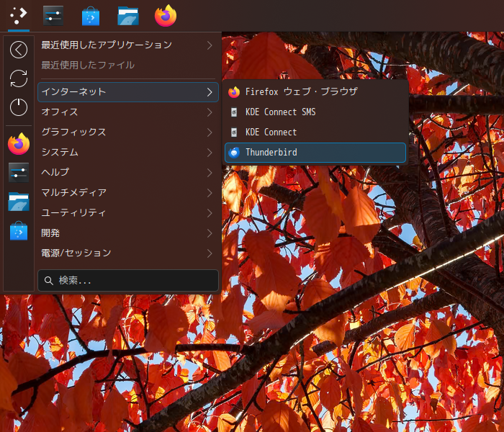Open Dolphin favorite in launcher sidebar
Screen dimensions: 504x432
[19, 202]
